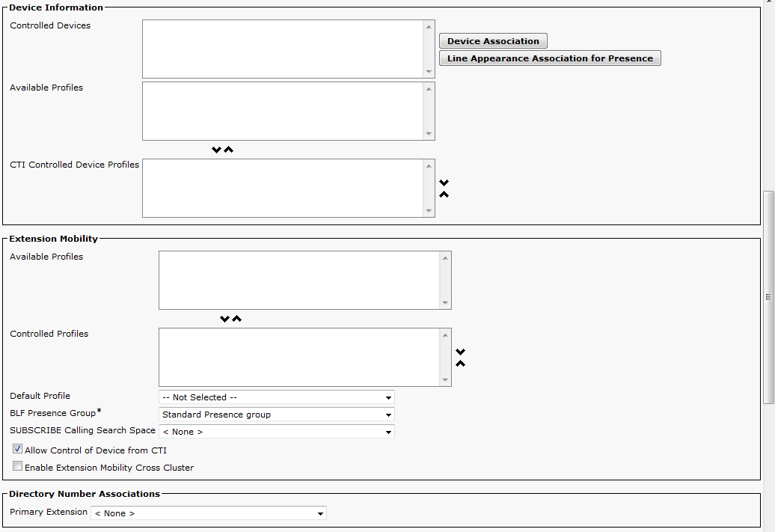
Task: Click up arrow below Extension Mobility Available Profiles
Action: 236,319
